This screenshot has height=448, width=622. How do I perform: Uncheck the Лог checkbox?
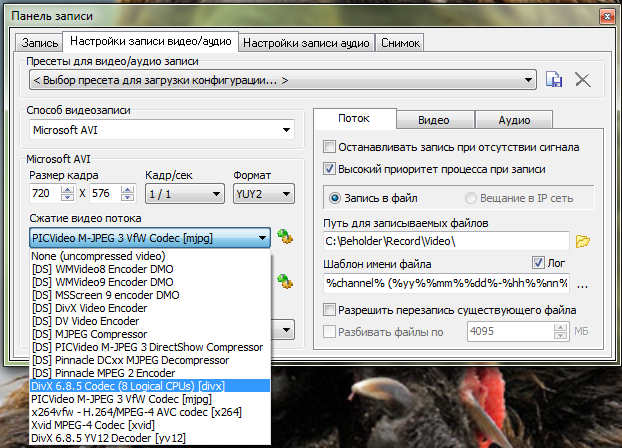(538, 264)
